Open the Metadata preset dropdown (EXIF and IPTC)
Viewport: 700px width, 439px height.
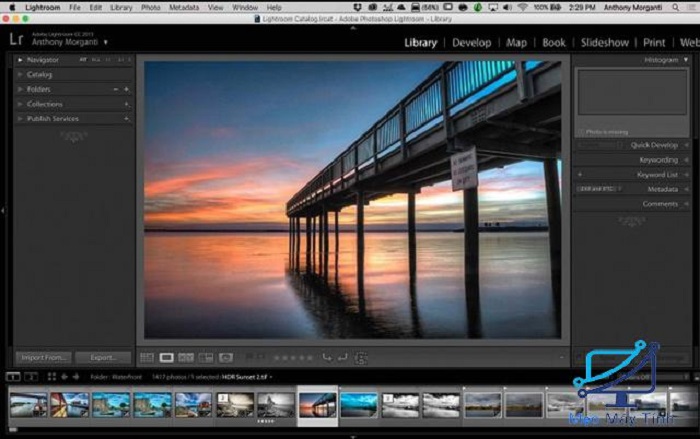click(x=599, y=189)
